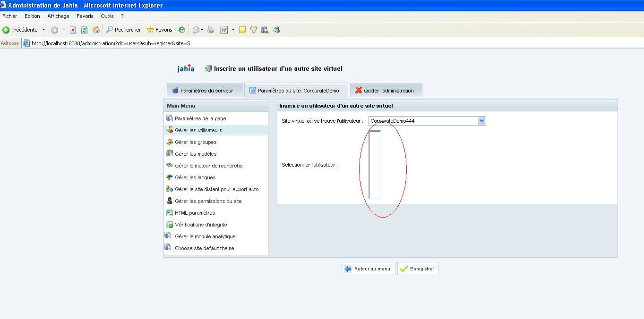
Task: Click the Edit with Word icon
Action: (x=224, y=30)
